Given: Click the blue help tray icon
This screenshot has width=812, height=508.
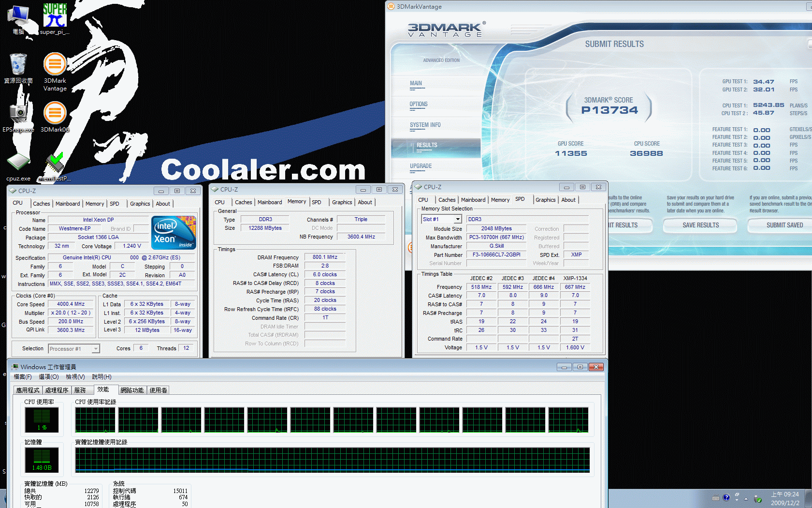Looking at the screenshot, I should [726, 497].
